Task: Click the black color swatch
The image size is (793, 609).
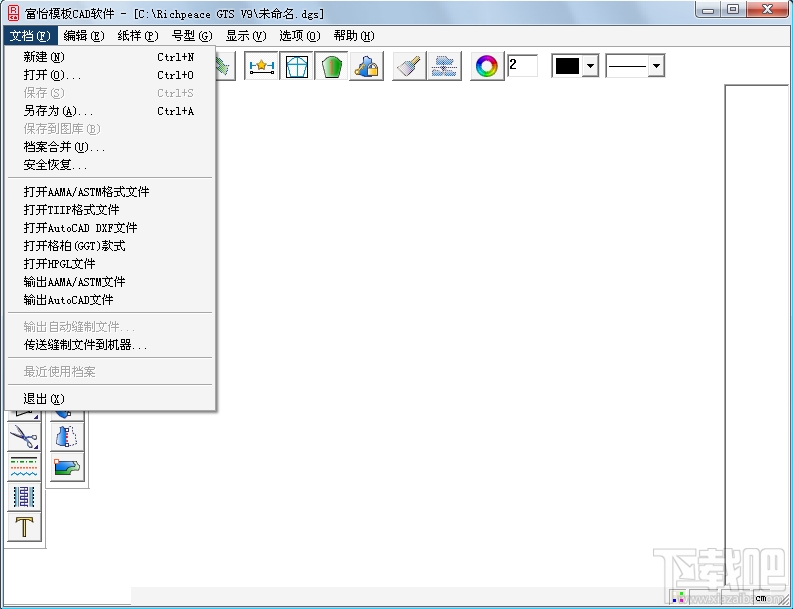Action: (567, 66)
